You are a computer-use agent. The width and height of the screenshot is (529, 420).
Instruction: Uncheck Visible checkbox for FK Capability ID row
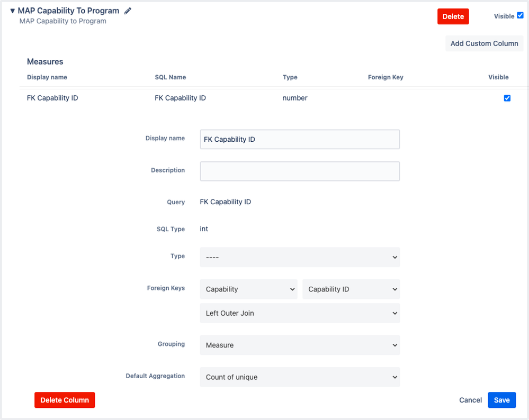pyautogui.click(x=507, y=98)
